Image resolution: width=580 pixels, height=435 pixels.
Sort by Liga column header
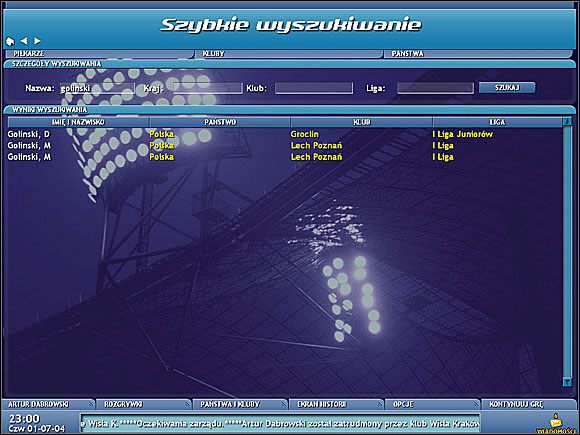pos(498,122)
